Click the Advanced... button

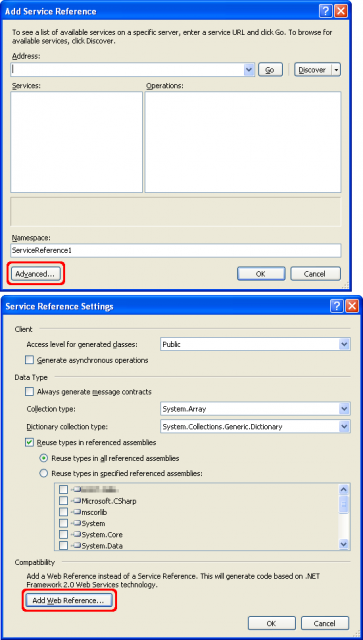click(36, 274)
